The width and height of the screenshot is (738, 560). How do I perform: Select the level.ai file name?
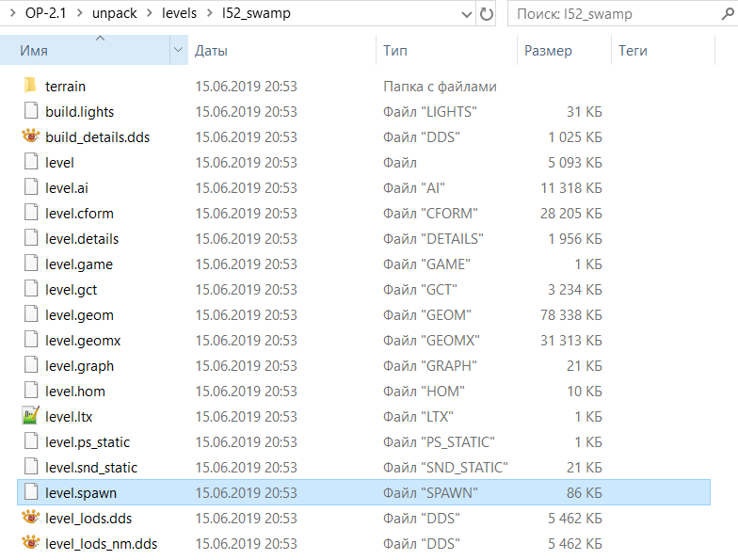click(66, 188)
